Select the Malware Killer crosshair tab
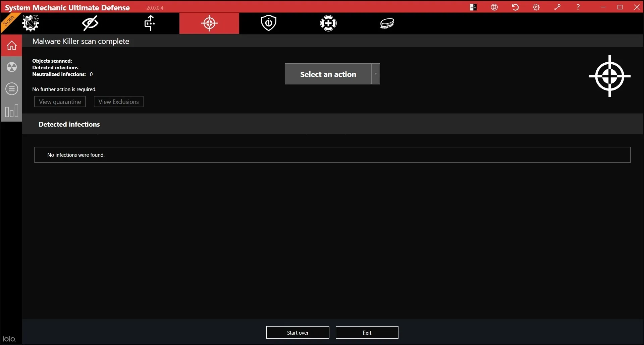 (209, 23)
